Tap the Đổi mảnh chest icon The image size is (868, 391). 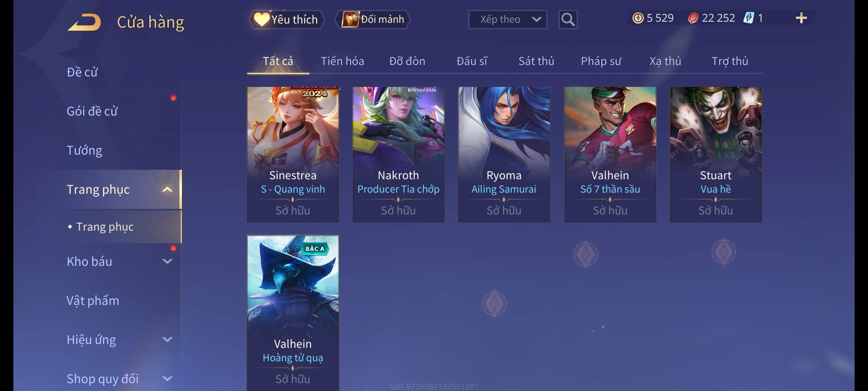coord(350,19)
